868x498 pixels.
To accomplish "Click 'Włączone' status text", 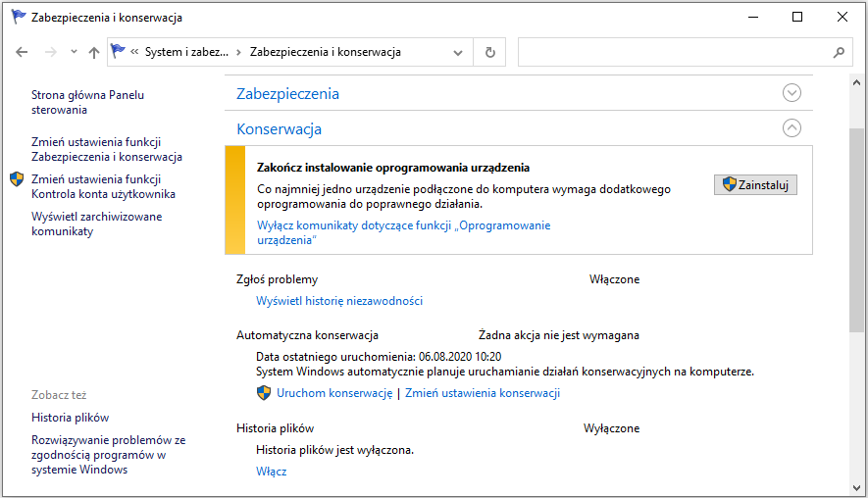I will click(x=614, y=279).
